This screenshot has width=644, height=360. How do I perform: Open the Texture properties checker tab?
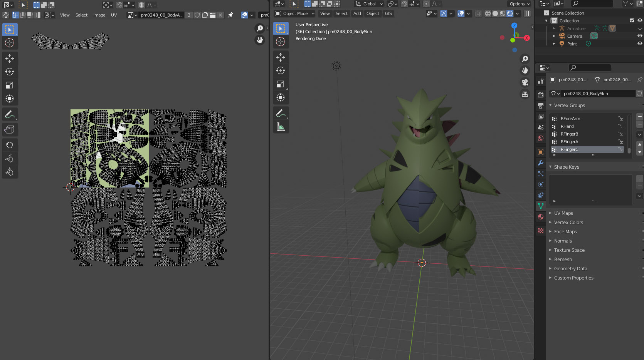pos(541,231)
